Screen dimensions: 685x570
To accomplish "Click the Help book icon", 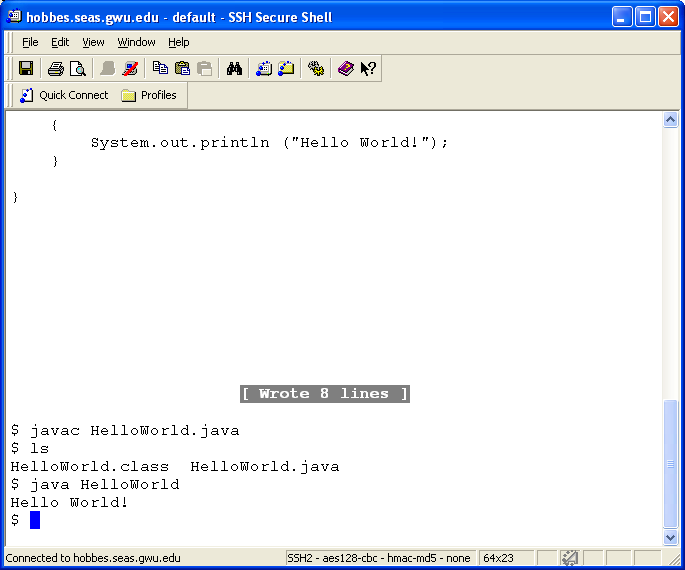I will point(346,68).
